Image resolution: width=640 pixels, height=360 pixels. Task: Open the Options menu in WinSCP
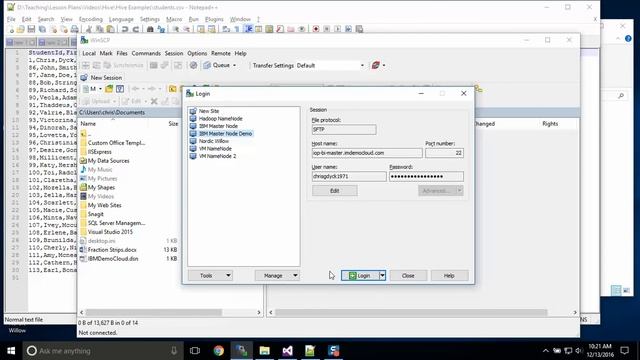197,53
